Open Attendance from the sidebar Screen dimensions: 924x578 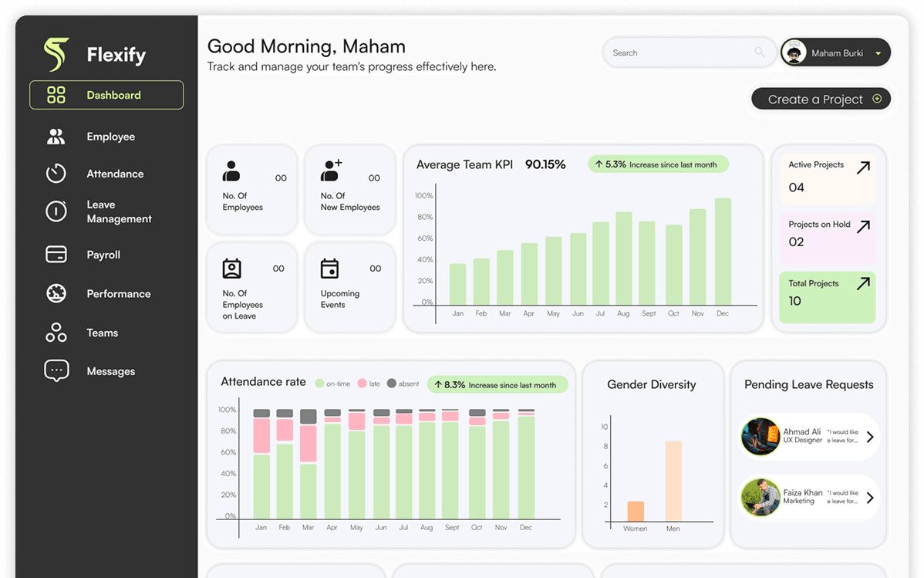pos(56,173)
